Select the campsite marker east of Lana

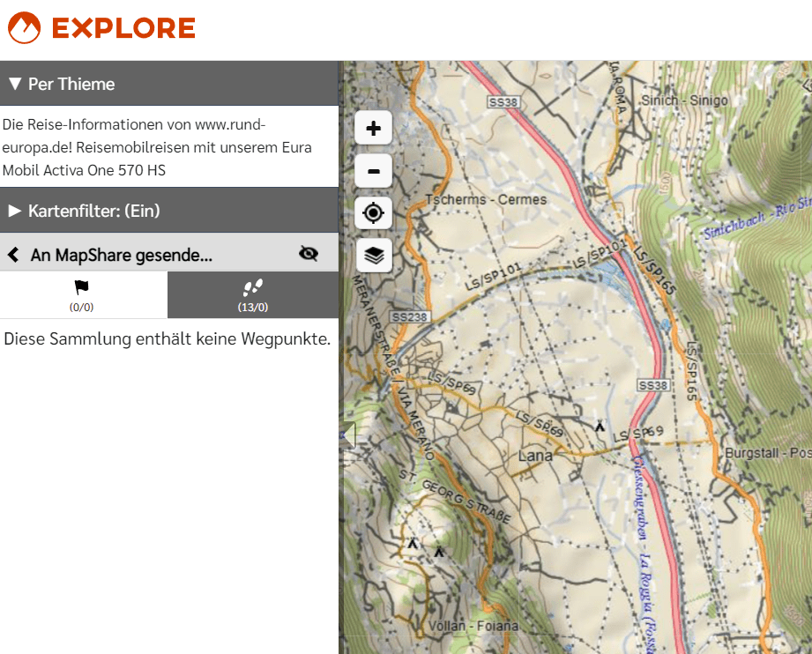600,427
